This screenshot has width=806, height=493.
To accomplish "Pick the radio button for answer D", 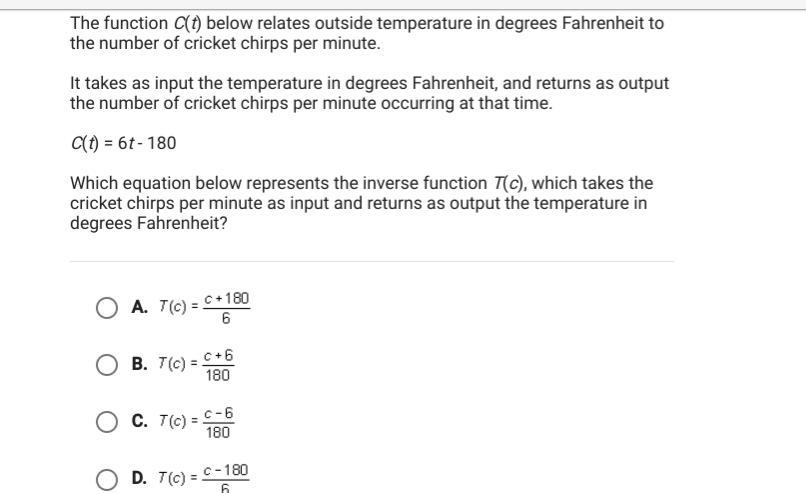I will [106, 479].
